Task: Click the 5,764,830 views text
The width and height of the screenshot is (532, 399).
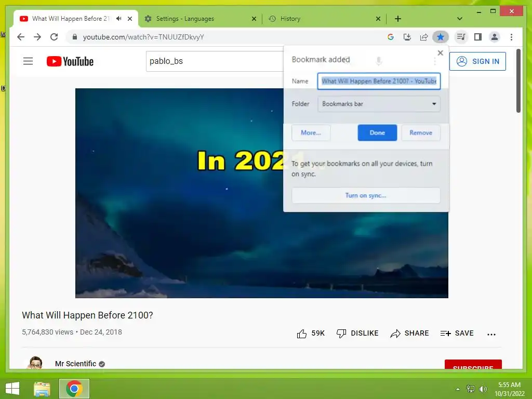Action: pos(47,332)
